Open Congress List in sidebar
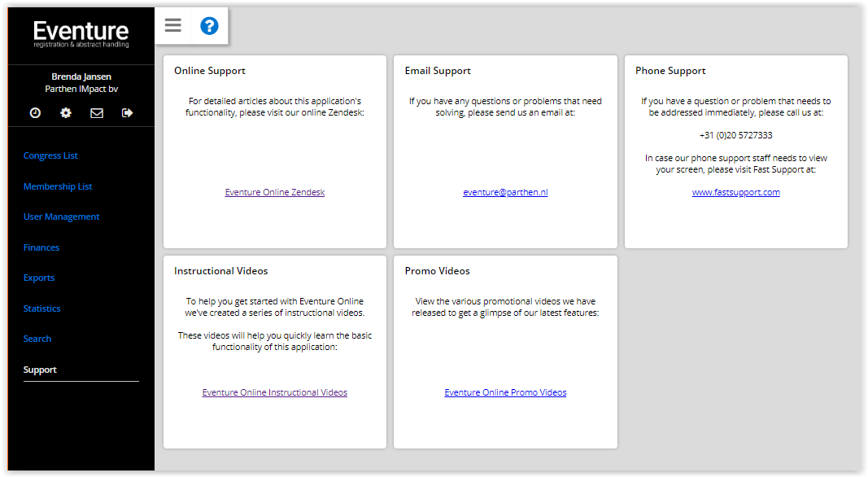This screenshot has width=868, height=477. (x=50, y=155)
